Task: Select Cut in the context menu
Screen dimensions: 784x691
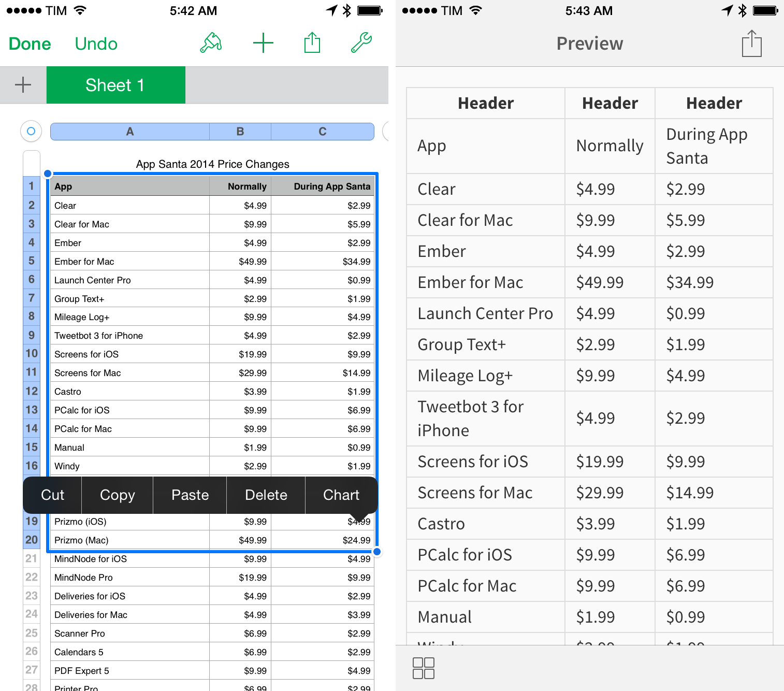Action: pos(52,495)
